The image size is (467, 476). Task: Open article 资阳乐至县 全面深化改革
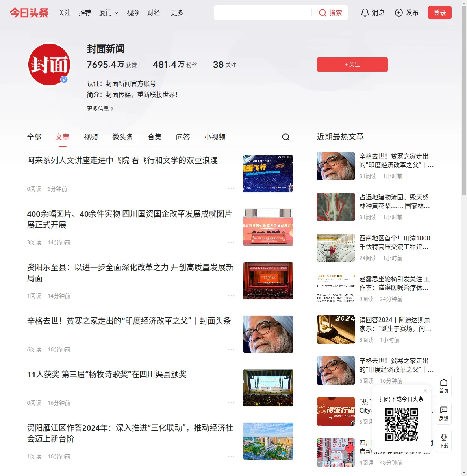[130, 273]
